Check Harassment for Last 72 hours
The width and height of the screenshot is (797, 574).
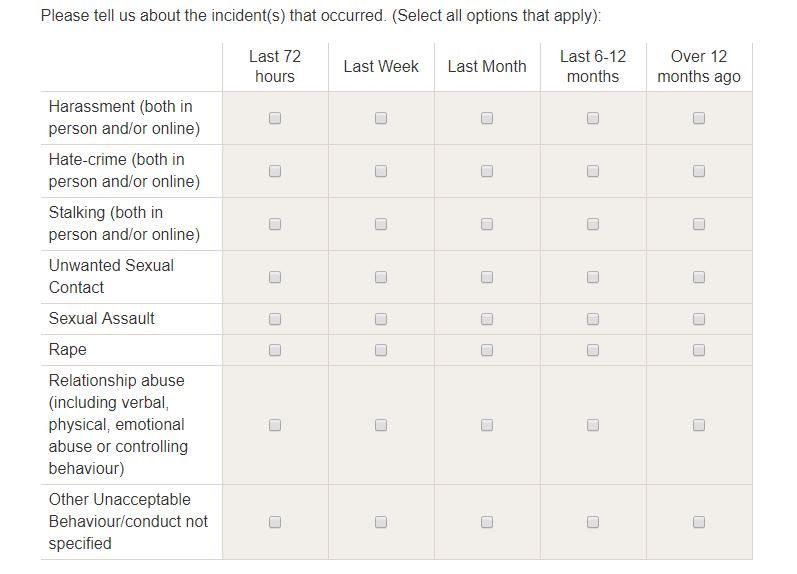[x=274, y=118]
